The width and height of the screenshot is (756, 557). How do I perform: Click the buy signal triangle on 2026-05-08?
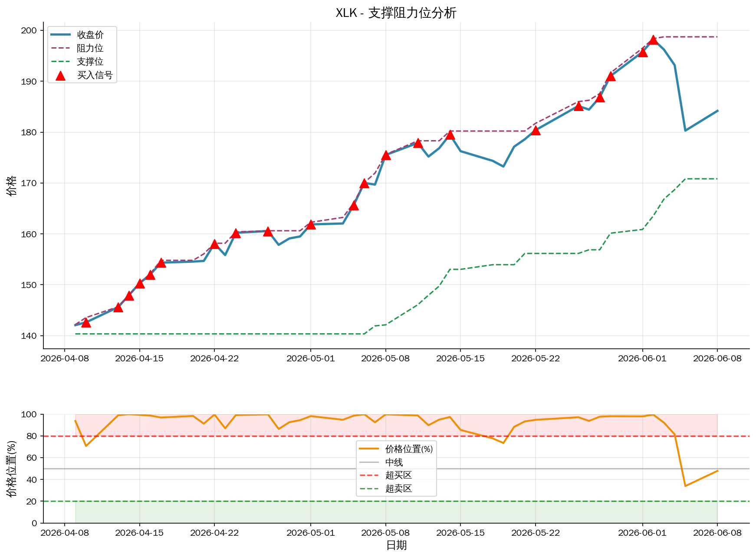coord(386,155)
